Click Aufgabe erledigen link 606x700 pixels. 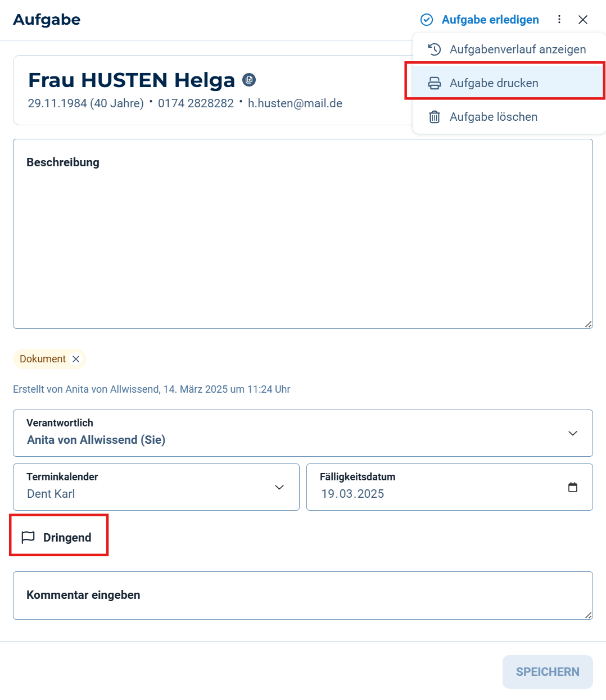pos(490,20)
